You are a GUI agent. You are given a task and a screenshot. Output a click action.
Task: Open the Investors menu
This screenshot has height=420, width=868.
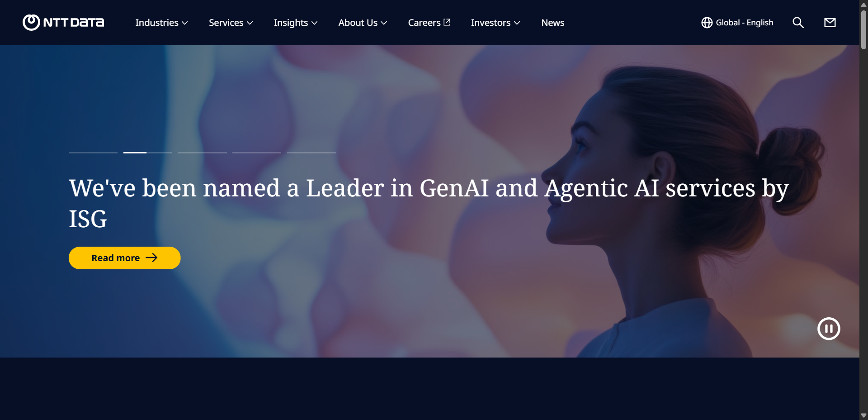[495, 23]
